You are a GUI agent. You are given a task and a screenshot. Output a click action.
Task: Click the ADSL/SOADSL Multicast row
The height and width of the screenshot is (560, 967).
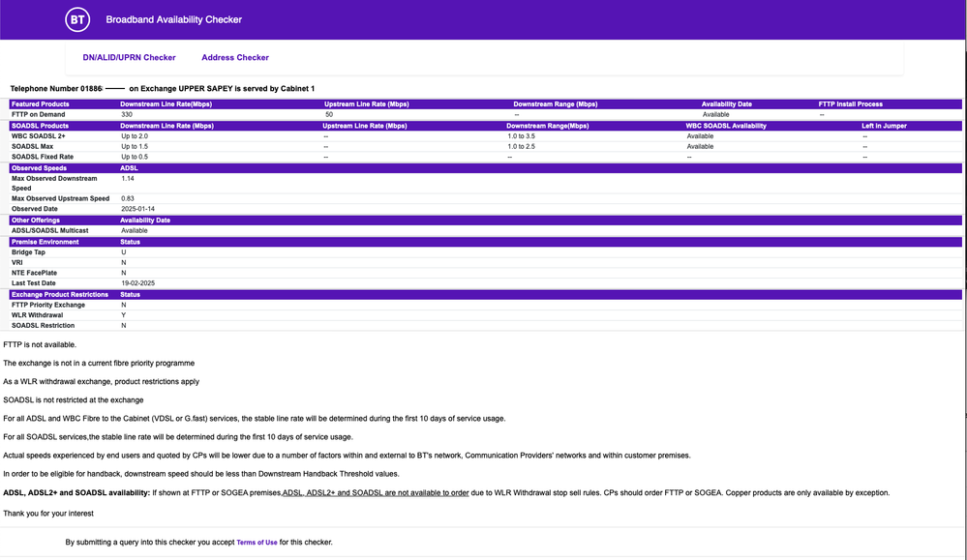(48, 230)
